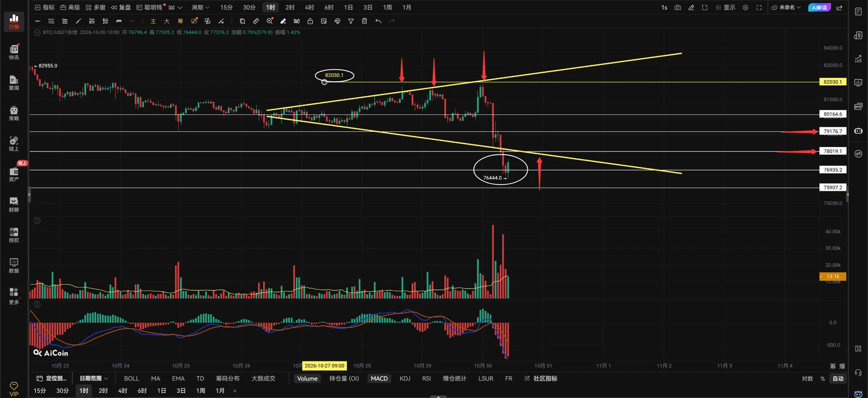Collapse the Volume panel via its circle arrow
This screenshot has height=398, width=868.
(x=37, y=221)
